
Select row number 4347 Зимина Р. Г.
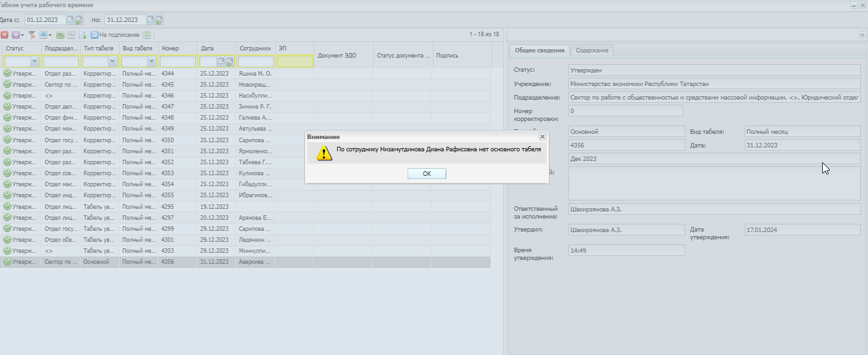pos(245,106)
